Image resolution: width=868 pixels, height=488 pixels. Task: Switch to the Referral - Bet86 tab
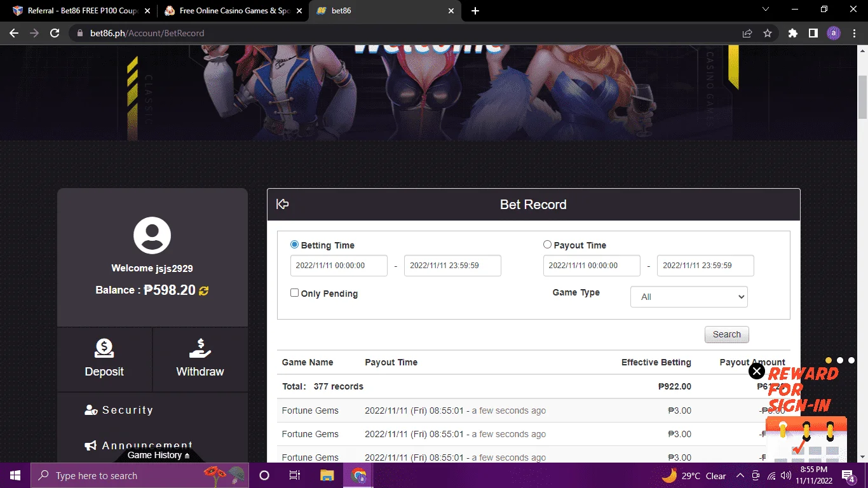coord(82,11)
